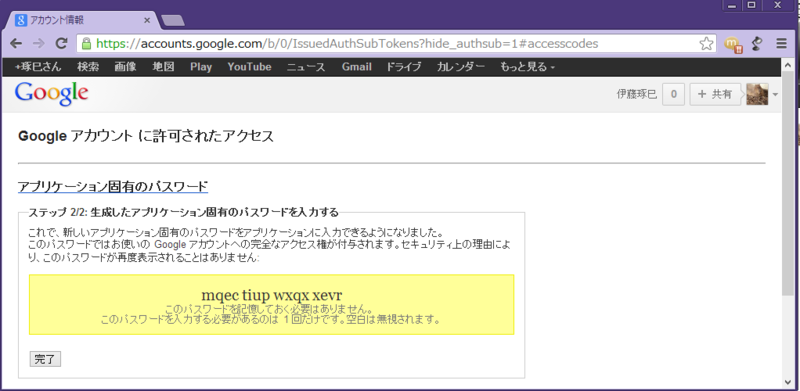Image resolution: width=800 pixels, height=391 pixels.
Task: Open 地図 in the Google bar
Action: pyautogui.click(x=163, y=67)
